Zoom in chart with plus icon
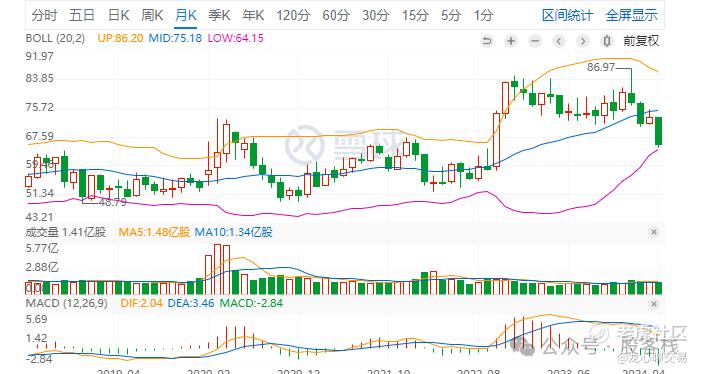The image size is (701, 374). pyautogui.click(x=511, y=42)
